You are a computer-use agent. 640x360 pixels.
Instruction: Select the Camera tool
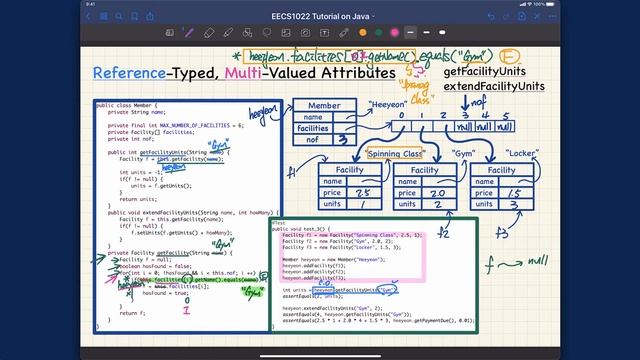[x=305, y=33]
